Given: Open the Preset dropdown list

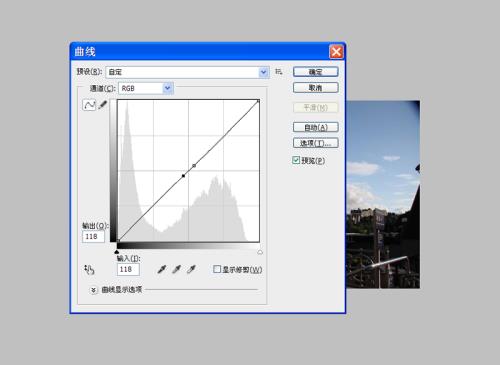Looking at the screenshot, I should (188, 72).
